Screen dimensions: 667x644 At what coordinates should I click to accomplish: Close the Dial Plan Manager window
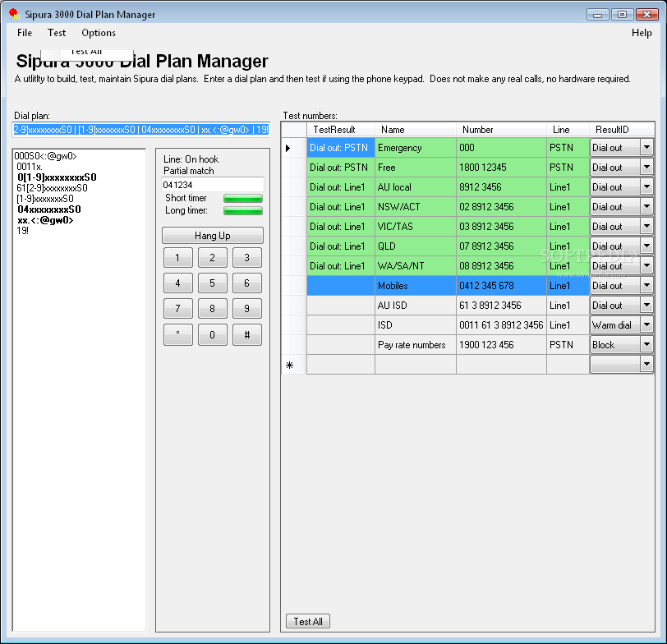coord(646,15)
